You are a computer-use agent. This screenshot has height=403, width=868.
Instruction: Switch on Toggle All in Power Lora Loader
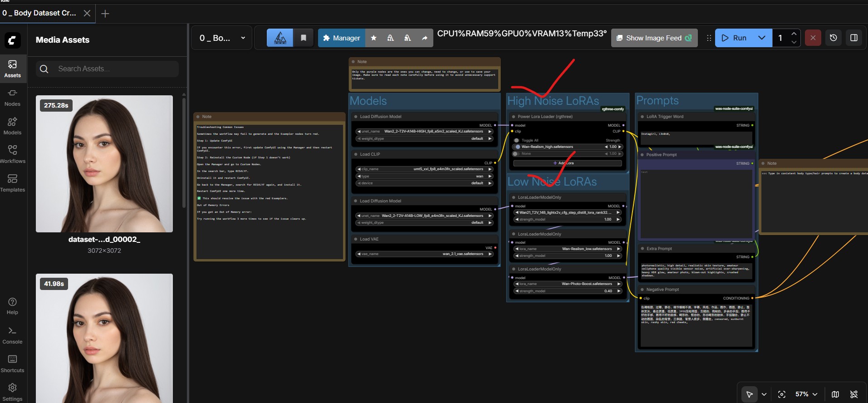click(516, 140)
